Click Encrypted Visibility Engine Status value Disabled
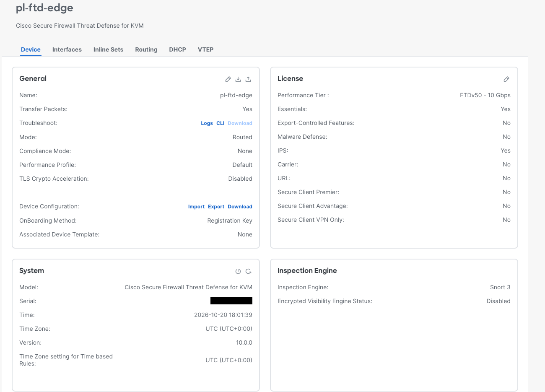The image size is (545, 392). pos(498,301)
